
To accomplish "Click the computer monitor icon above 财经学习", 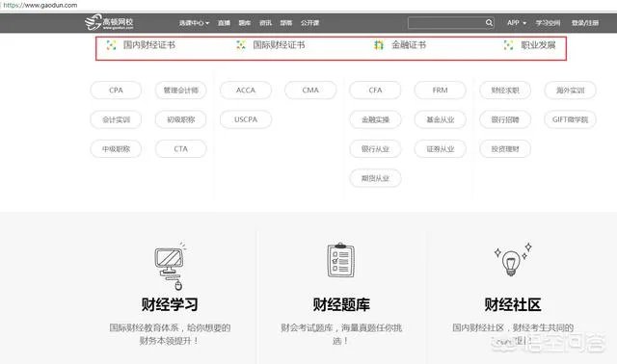I will click(170, 266).
